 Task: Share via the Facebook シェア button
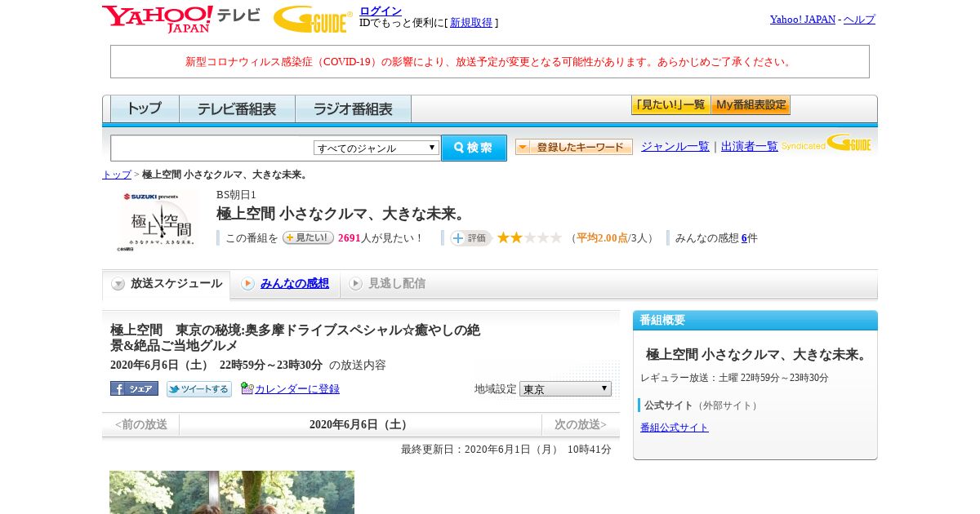134,388
